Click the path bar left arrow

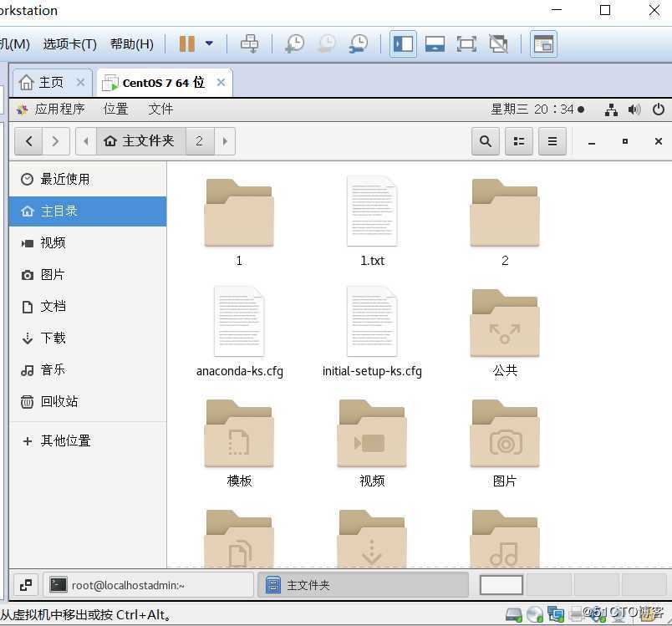(x=86, y=141)
